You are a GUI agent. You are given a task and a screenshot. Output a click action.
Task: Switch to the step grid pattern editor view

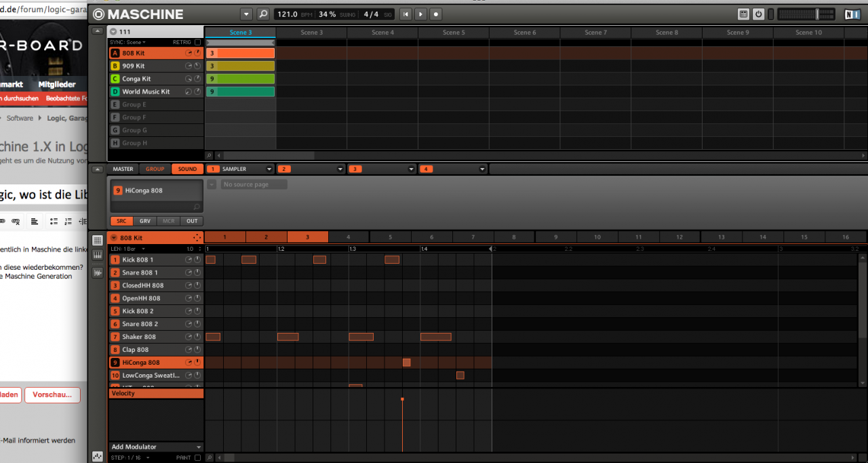tap(98, 241)
